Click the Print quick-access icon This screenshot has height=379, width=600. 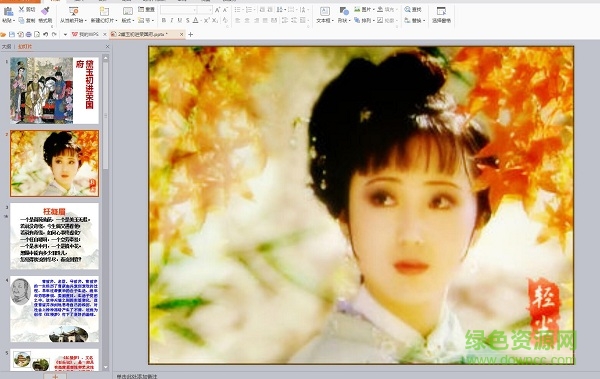click(x=29, y=34)
